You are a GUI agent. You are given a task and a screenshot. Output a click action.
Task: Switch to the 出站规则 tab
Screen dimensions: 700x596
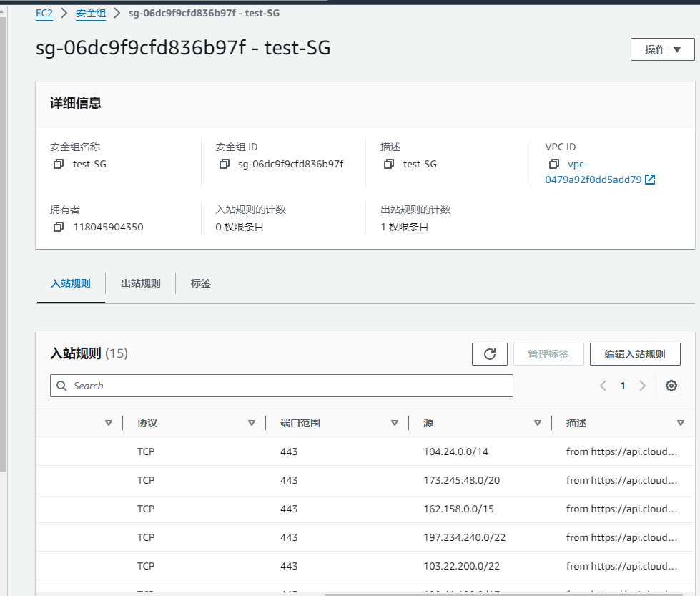pyautogui.click(x=141, y=283)
